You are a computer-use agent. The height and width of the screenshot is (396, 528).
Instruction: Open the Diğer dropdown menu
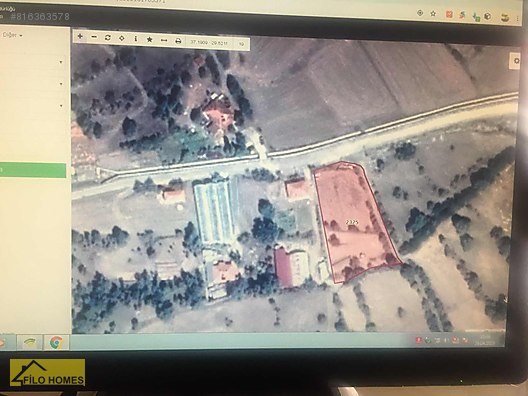13,35
